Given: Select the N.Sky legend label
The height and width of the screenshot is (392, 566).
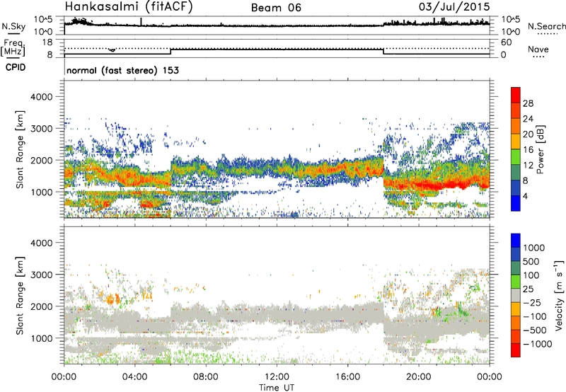Looking at the screenshot, I should point(13,26).
